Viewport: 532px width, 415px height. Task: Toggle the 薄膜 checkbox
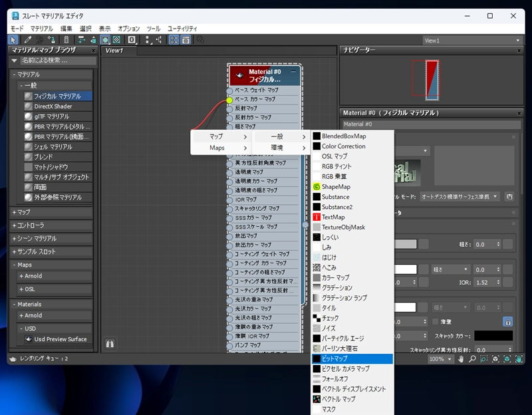[x=436, y=321]
